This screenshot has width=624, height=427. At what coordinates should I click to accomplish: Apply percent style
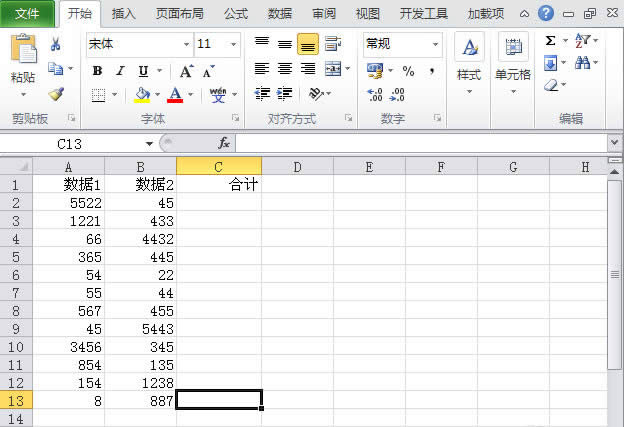point(408,71)
